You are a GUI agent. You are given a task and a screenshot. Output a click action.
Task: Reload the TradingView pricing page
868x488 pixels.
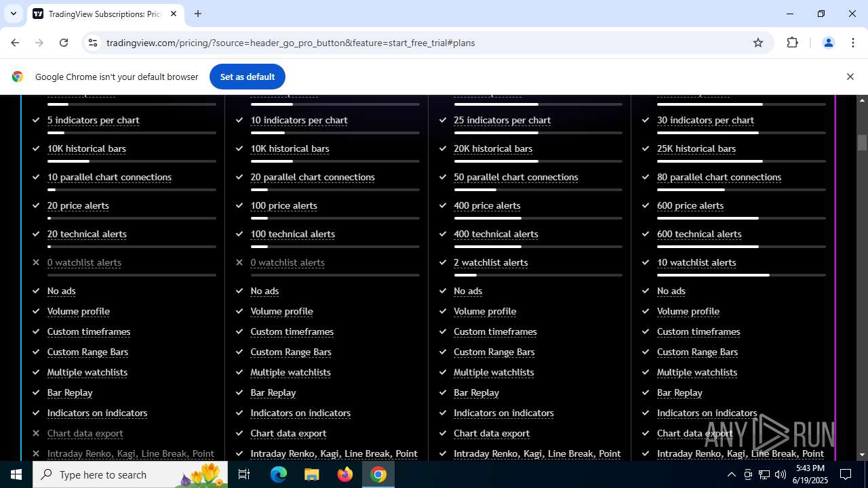pos(64,43)
